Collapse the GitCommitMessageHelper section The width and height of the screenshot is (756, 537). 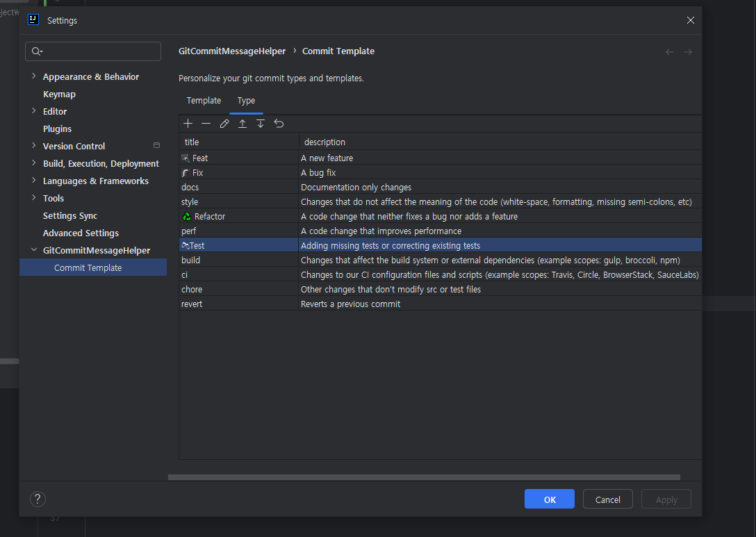(34, 249)
